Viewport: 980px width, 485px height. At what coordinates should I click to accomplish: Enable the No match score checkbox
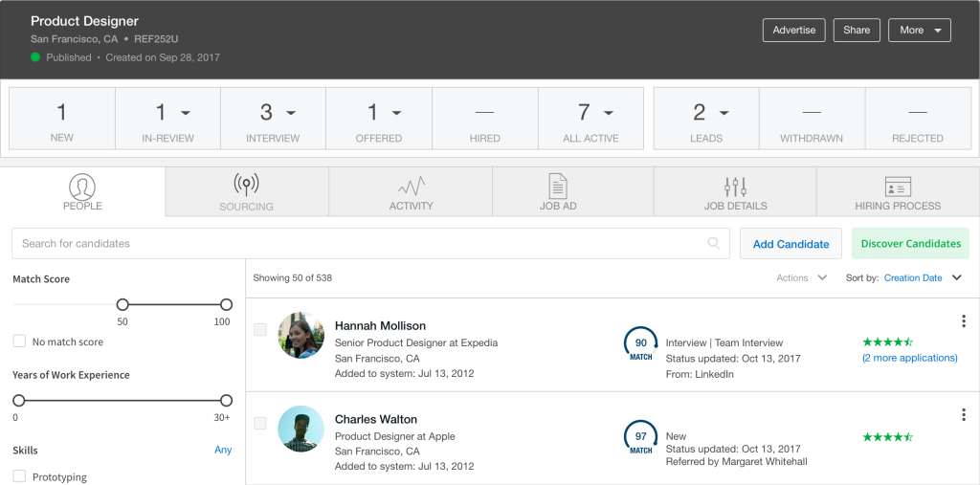(19, 342)
